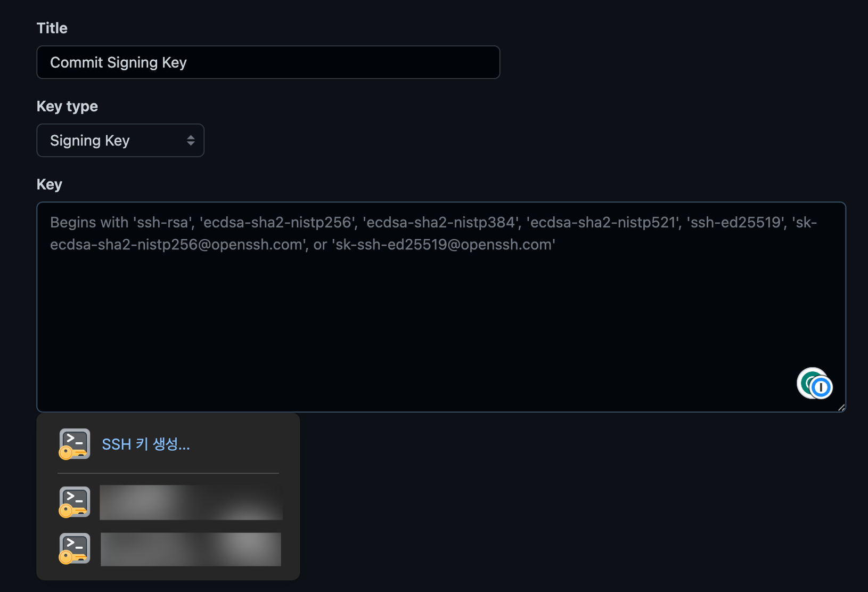Click the 'Key' label above textarea
This screenshot has height=592, width=868.
click(x=50, y=184)
